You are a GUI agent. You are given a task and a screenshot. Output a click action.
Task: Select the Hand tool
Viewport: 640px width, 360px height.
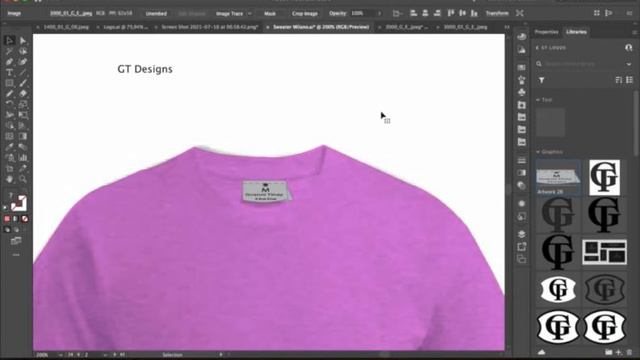(9, 179)
